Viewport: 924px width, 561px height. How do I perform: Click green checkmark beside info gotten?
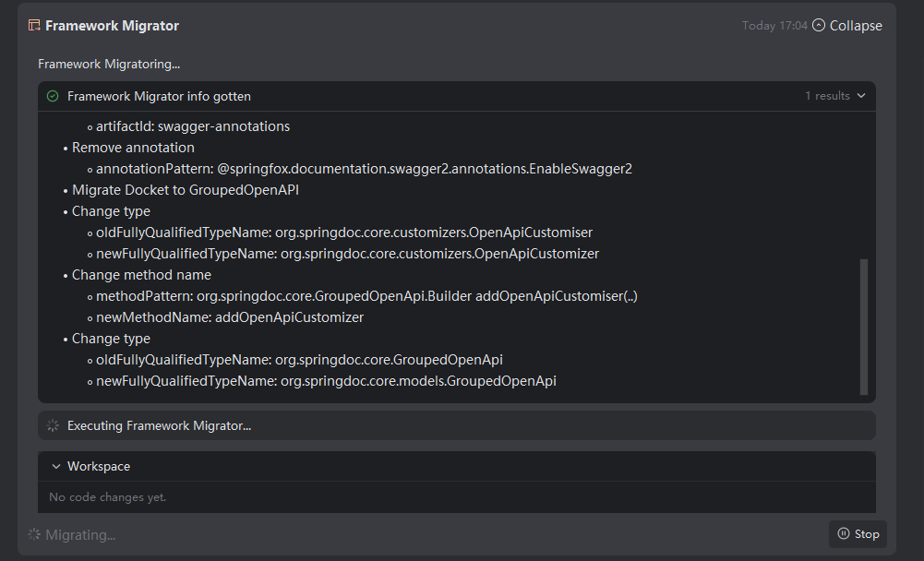pyautogui.click(x=53, y=96)
